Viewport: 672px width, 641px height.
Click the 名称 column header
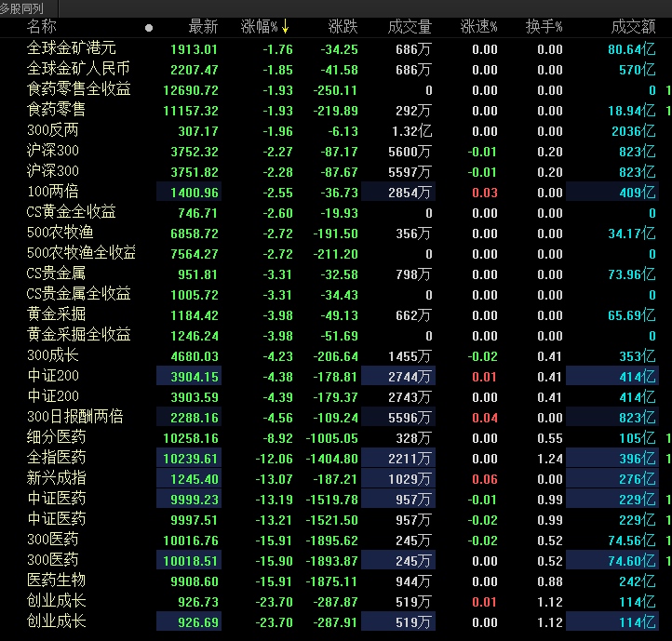click(x=42, y=27)
